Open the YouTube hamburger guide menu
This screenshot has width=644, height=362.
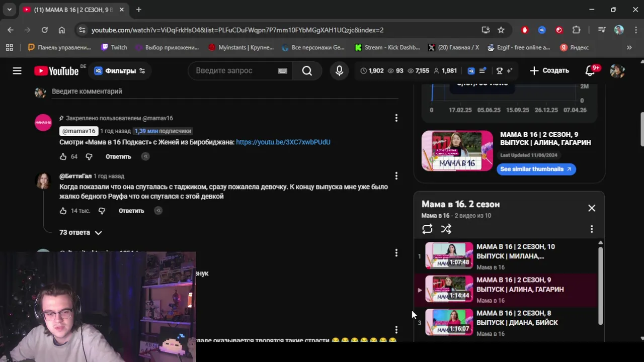coord(17,71)
